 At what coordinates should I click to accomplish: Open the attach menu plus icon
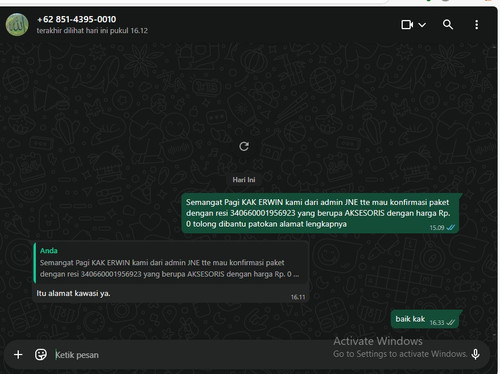pos(18,355)
